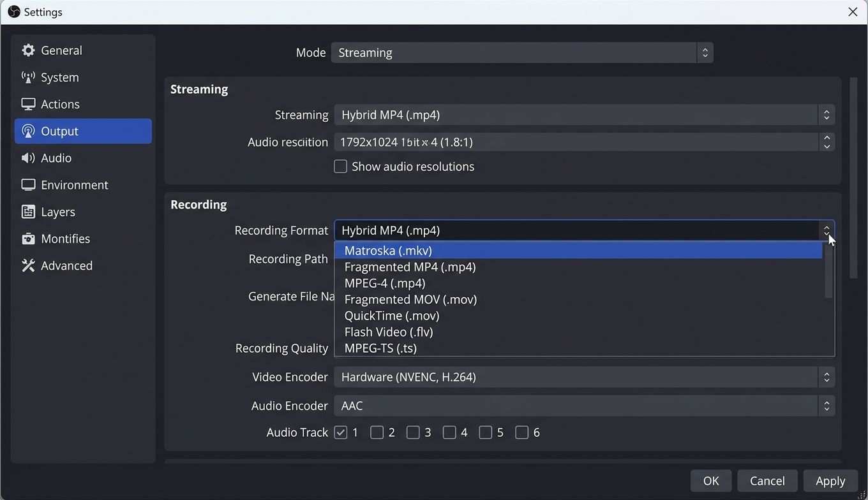Collapse the Recording Format dropdown
Viewport: 868px width, 500px height.
tap(584, 230)
